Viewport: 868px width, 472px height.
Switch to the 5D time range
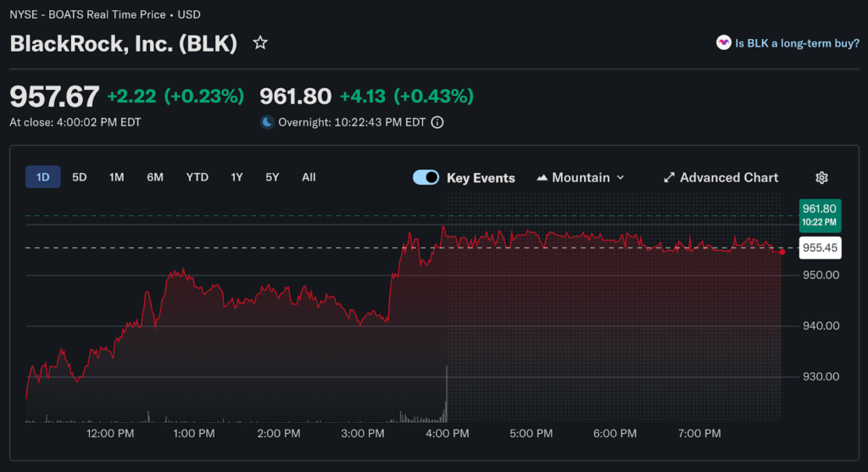[79, 177]
